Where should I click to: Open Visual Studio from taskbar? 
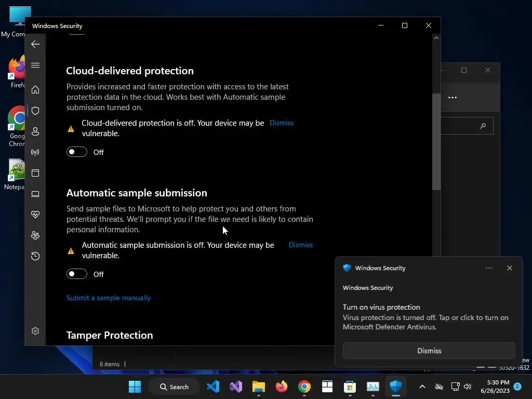point(236,387)
